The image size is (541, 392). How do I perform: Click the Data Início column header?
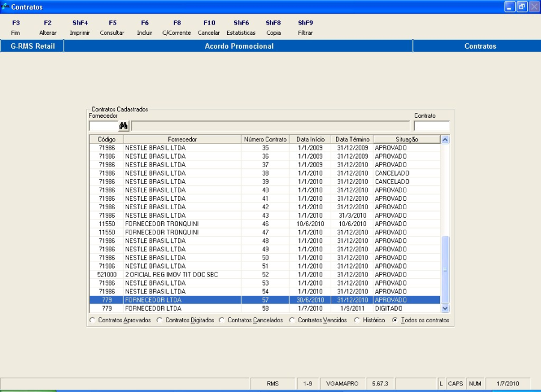point(310,139)
